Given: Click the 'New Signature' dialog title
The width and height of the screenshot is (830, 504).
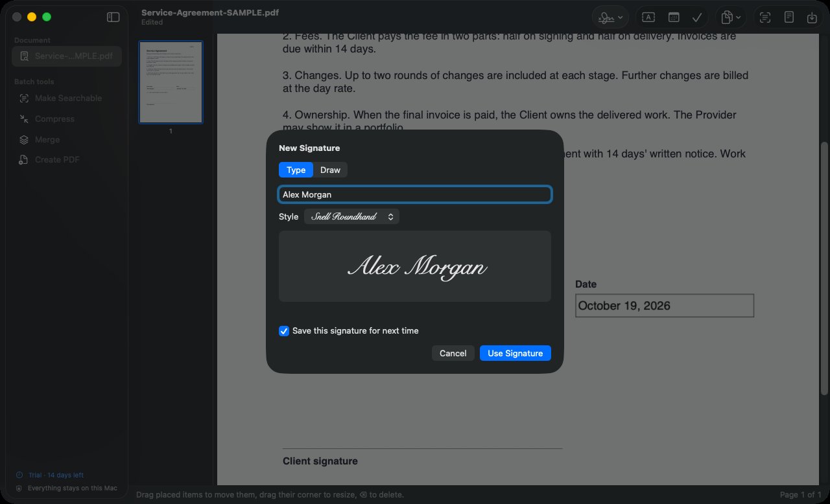Looking at the screenshot, I should coord(309,148).
